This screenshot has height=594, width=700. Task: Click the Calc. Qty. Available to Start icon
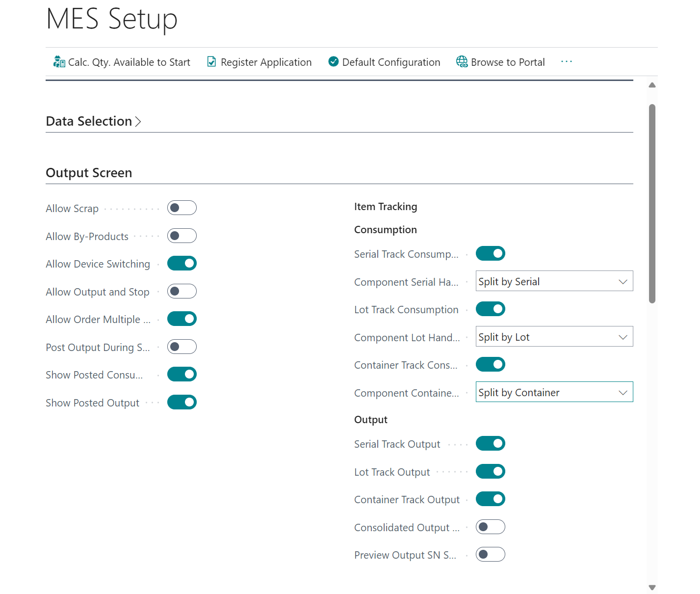coord(59,61)
